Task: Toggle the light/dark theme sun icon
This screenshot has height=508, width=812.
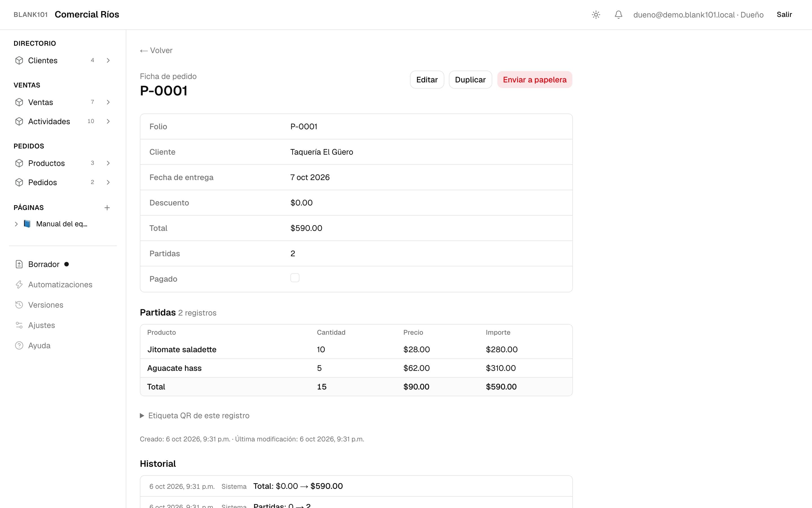Action: click(596, 14)
